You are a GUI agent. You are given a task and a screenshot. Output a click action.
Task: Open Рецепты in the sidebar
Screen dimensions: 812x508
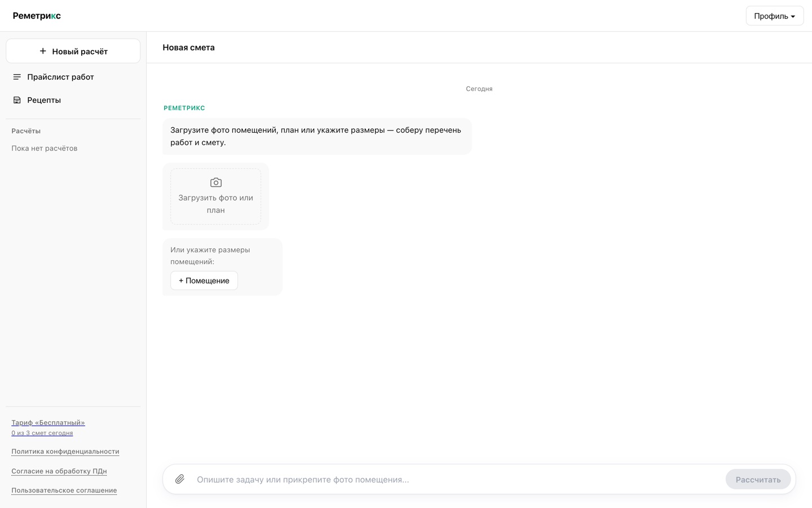click(x=73, y=100)
